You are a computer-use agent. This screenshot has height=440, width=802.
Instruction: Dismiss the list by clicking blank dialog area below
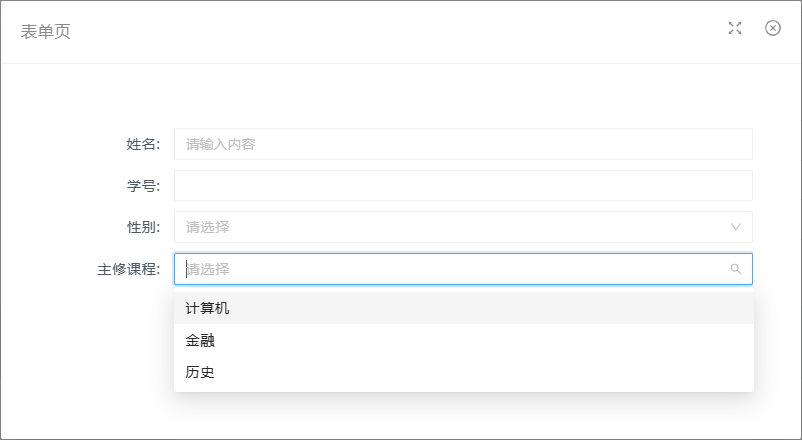tap(399, 414)
